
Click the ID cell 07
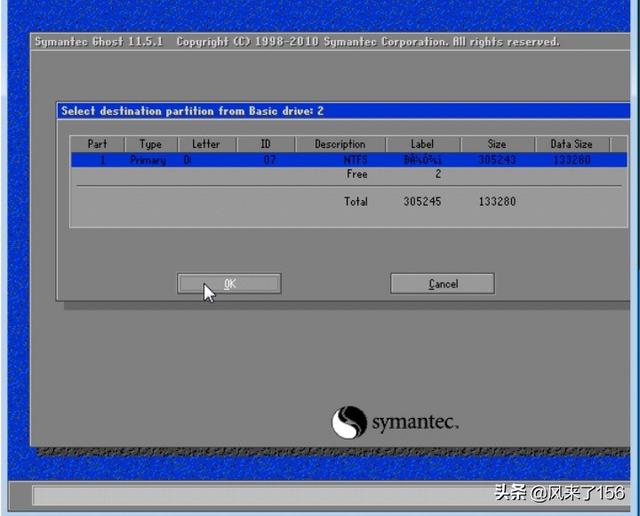pos(270,160)
